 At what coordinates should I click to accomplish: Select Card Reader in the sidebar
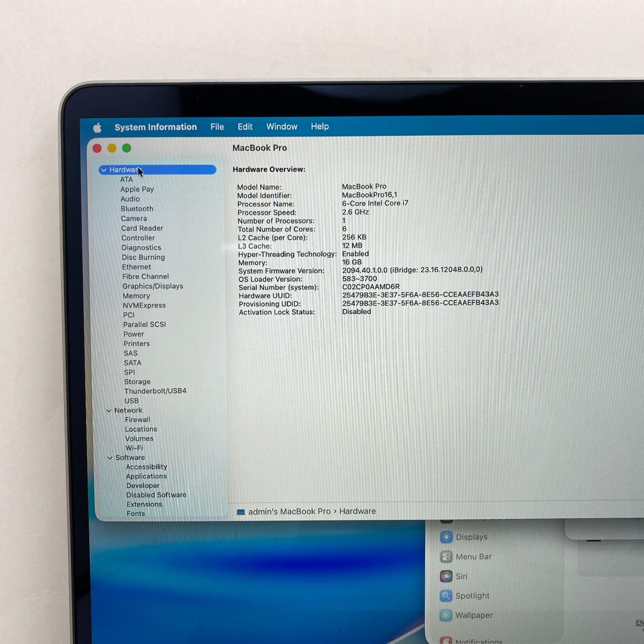pyautogui.click(x=142, y=228)
